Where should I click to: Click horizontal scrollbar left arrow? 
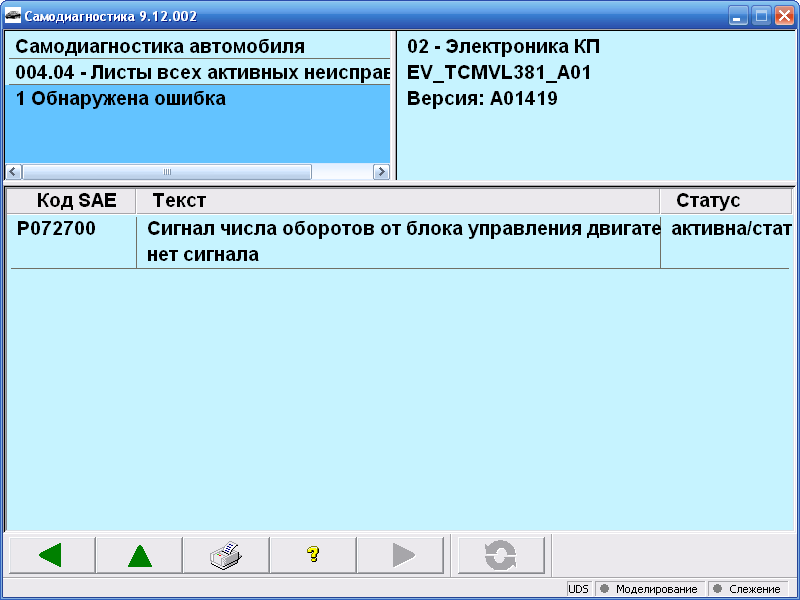tap(13, 171)
